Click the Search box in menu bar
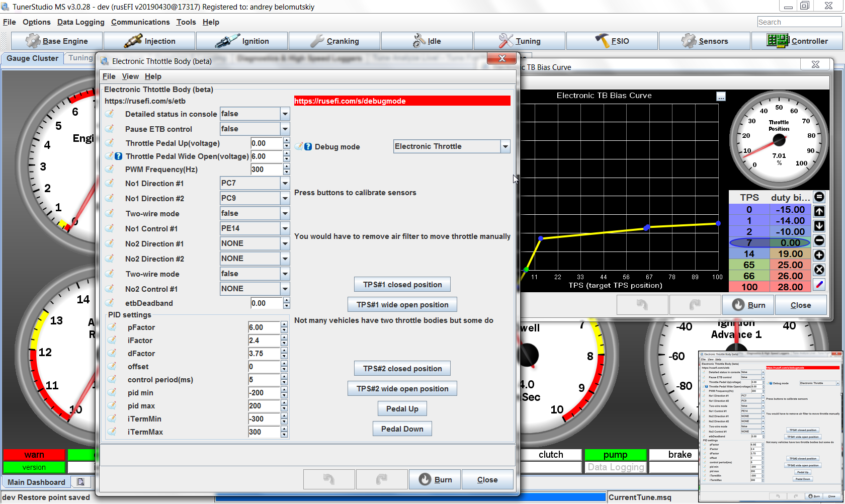Screen dimensions: 845x504 [799, 22]
